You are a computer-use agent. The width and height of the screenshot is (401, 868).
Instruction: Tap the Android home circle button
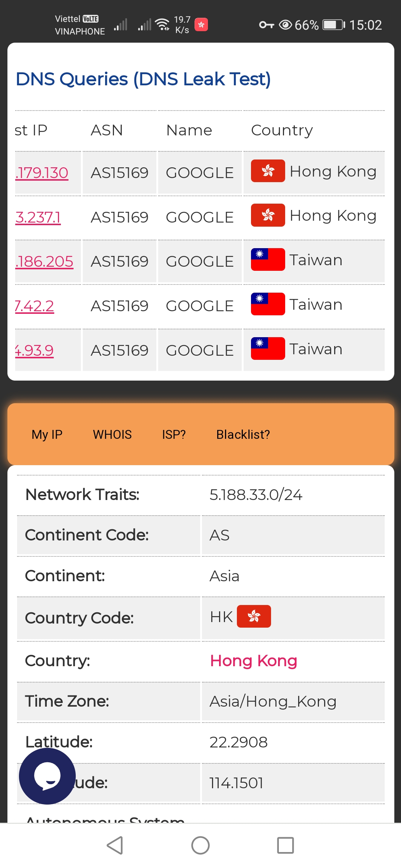click(x=200, y=845)
